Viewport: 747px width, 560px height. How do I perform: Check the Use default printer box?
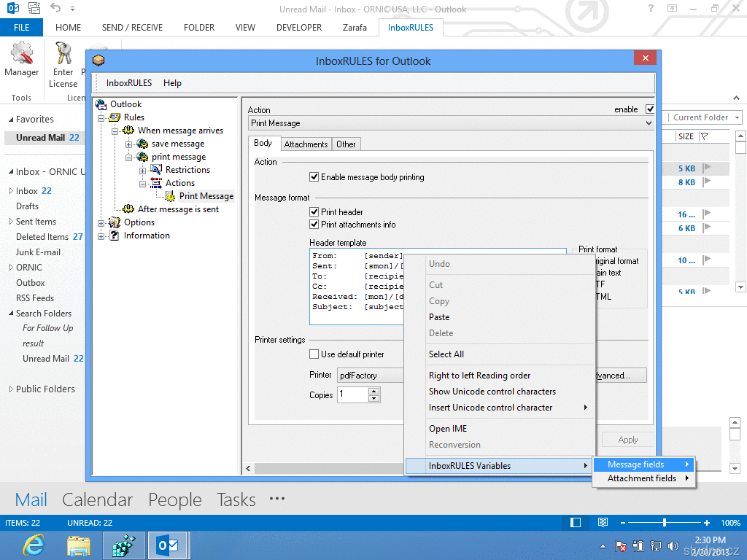coord(314,354)
